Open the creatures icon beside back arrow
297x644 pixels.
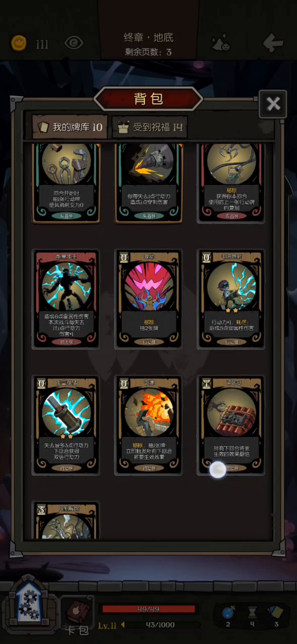click(x=220, y=43)
